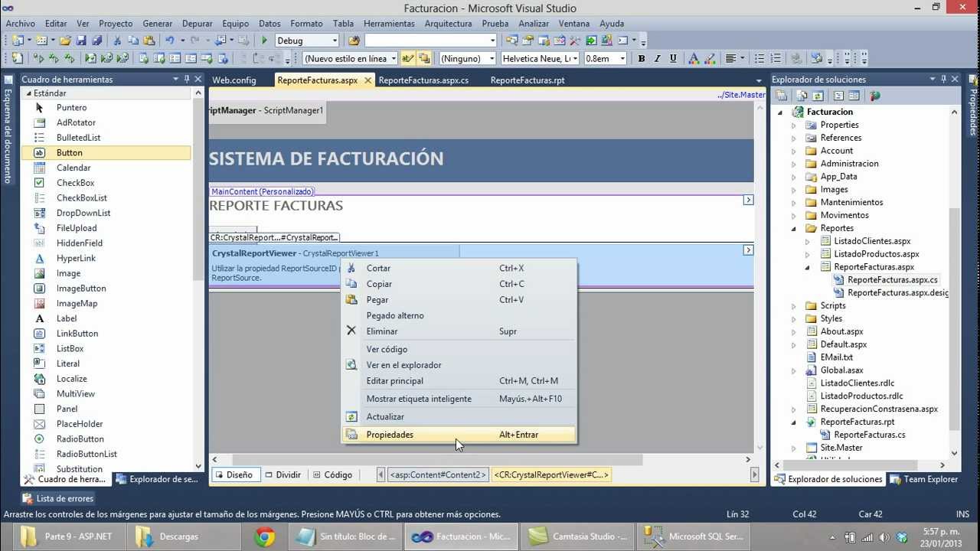Viewport: 980px width, 551px height.
Task: Switch to Dividir split view
Action: point(282,474)
